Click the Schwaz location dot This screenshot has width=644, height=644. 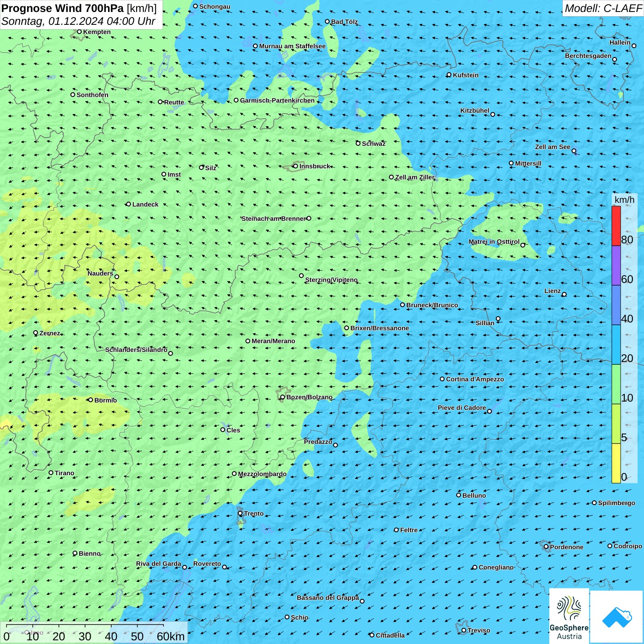[358, 144]
